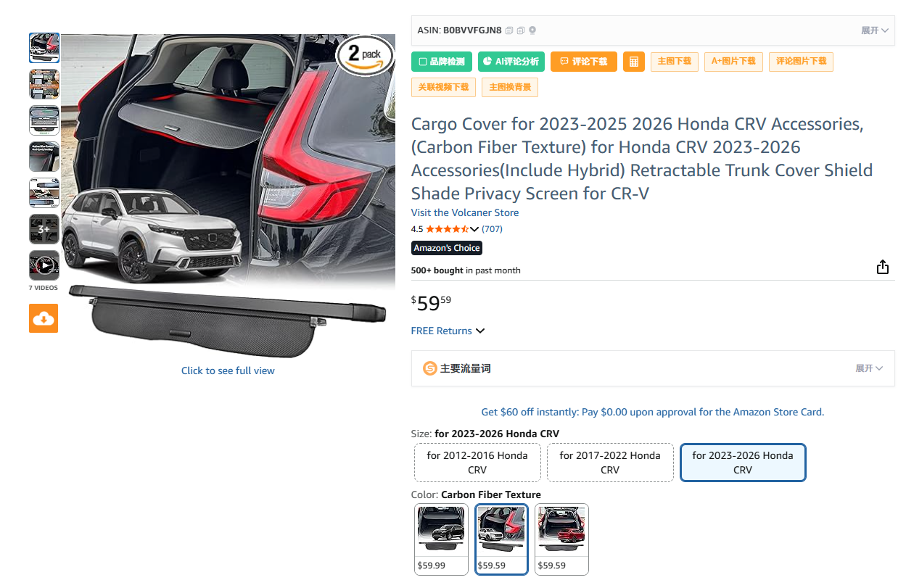Click the AI评论分析 button
Viewport: 906px width, 588px height.
511,62
